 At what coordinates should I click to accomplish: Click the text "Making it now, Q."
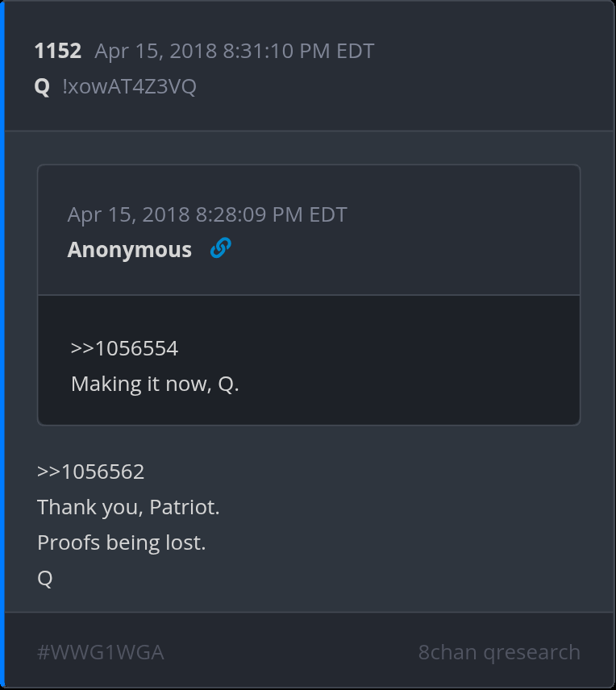point(155,384)
